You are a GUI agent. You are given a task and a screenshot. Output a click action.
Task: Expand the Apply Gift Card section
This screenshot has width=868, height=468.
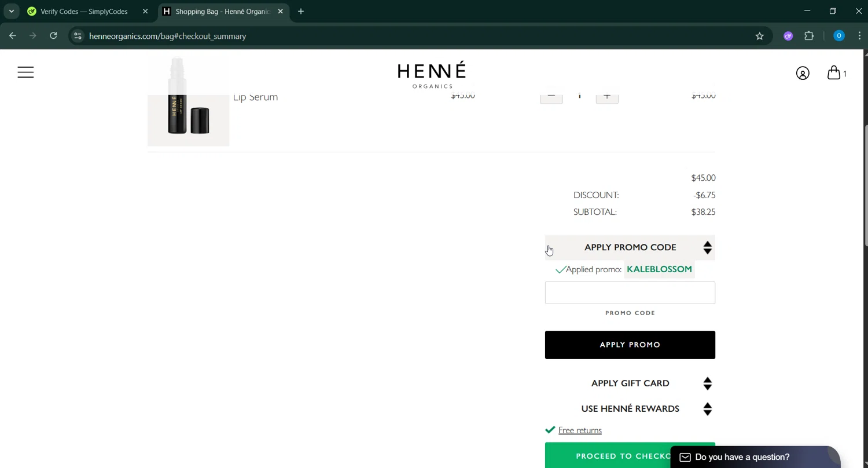[630, 383]
